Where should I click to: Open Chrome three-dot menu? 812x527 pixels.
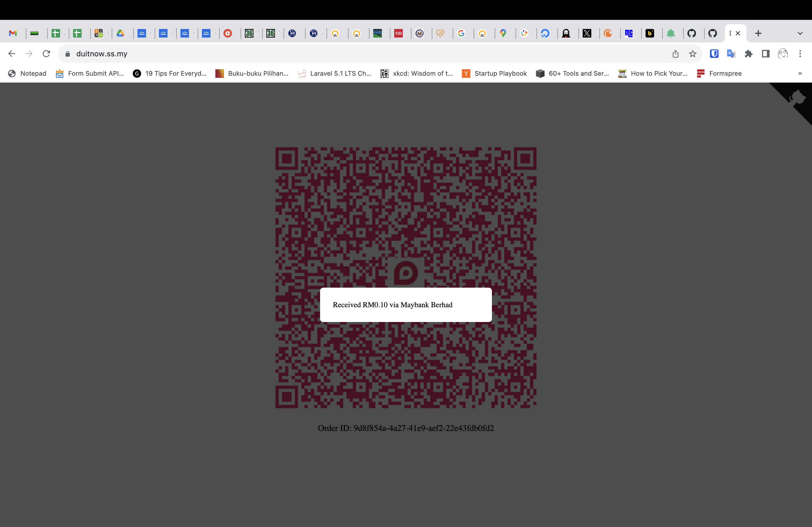tap(800, 53)
